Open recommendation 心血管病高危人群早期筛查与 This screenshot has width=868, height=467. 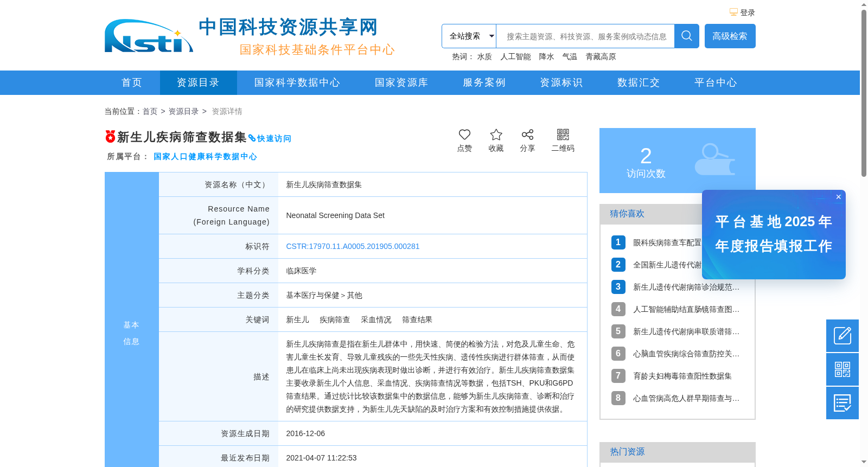[x=686, y=398]
